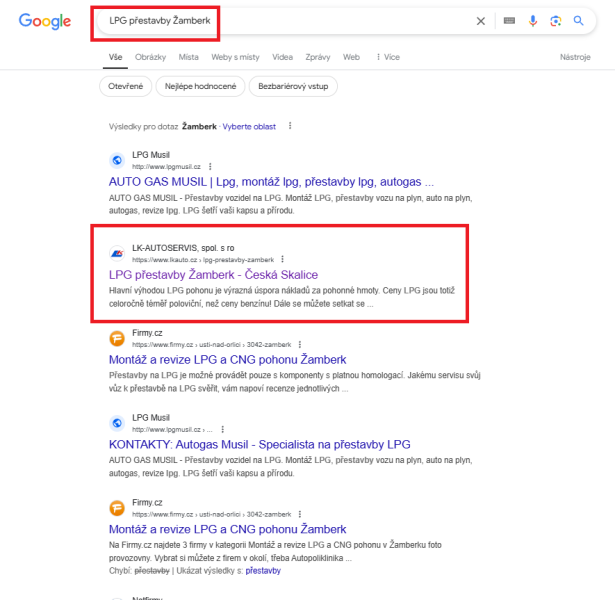Click the first Firmy.cz orange favicon

(117, 338)
